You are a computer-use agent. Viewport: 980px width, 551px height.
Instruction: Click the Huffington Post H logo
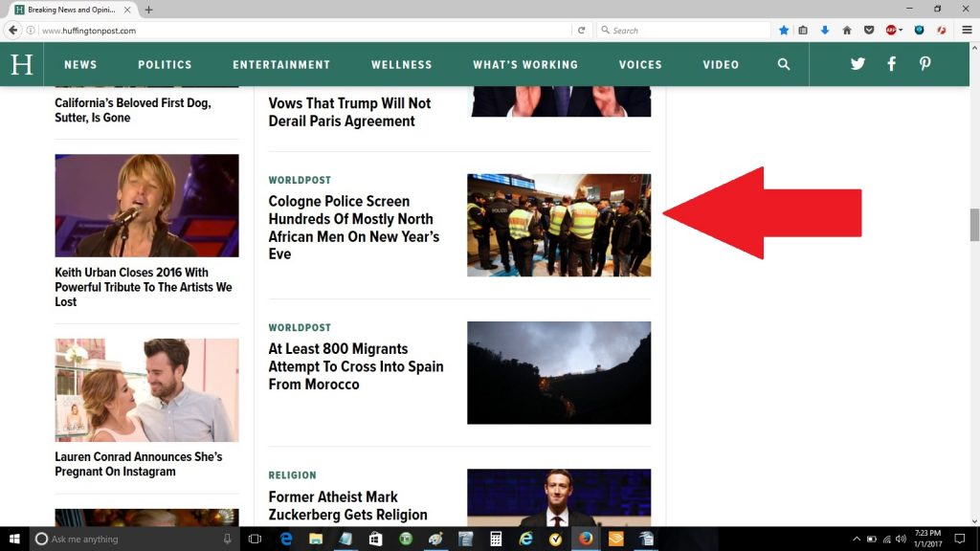pos(22,64)
